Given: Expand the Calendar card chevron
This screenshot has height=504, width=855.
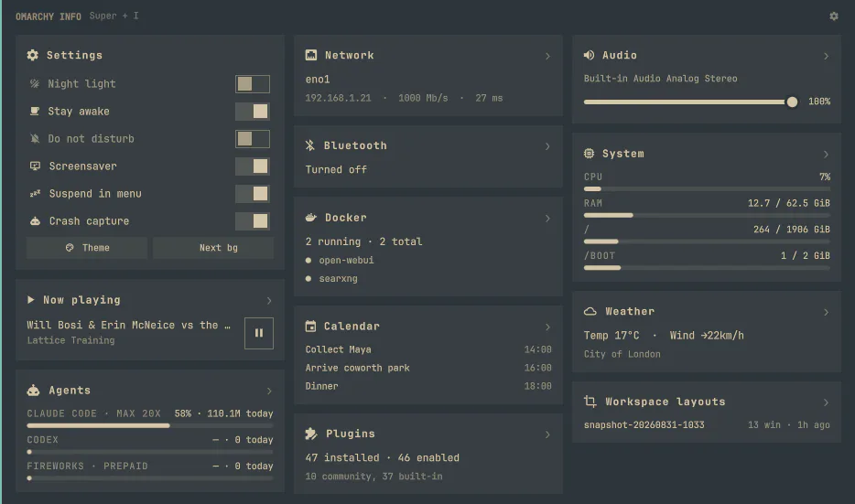Looking at the screenshot, I should [x=547, y=327].
